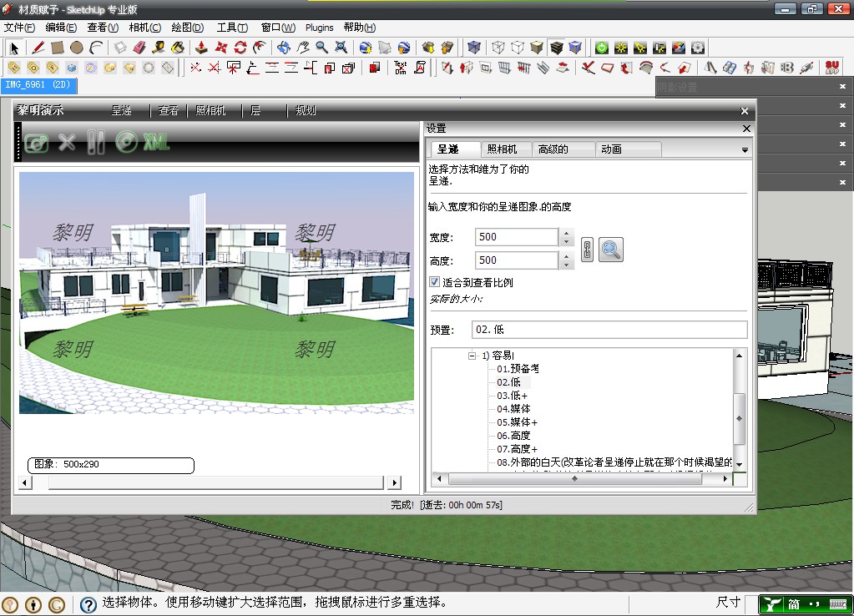Open the 文件(F) menu
Image resolution: width=854 pixels, height=616 pixels.
[x=19, y=28]
